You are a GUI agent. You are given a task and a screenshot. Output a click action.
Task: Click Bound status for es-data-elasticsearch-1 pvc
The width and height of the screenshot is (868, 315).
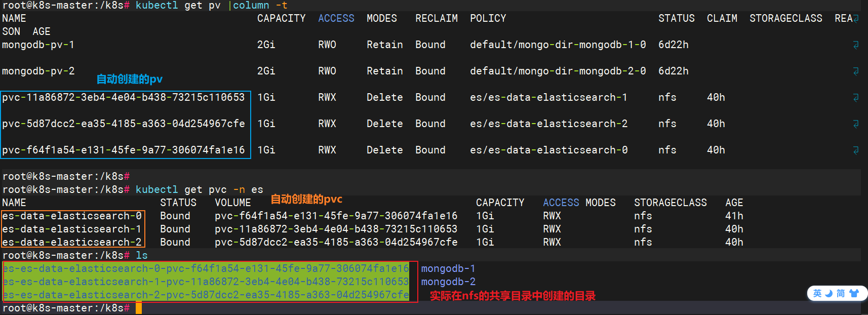coord(175,229)
